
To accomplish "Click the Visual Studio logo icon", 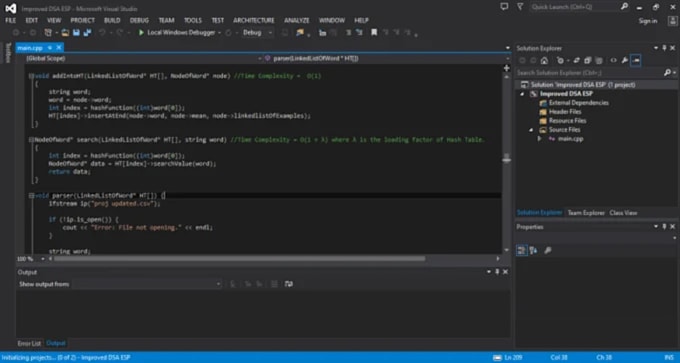I will [10, 8].
